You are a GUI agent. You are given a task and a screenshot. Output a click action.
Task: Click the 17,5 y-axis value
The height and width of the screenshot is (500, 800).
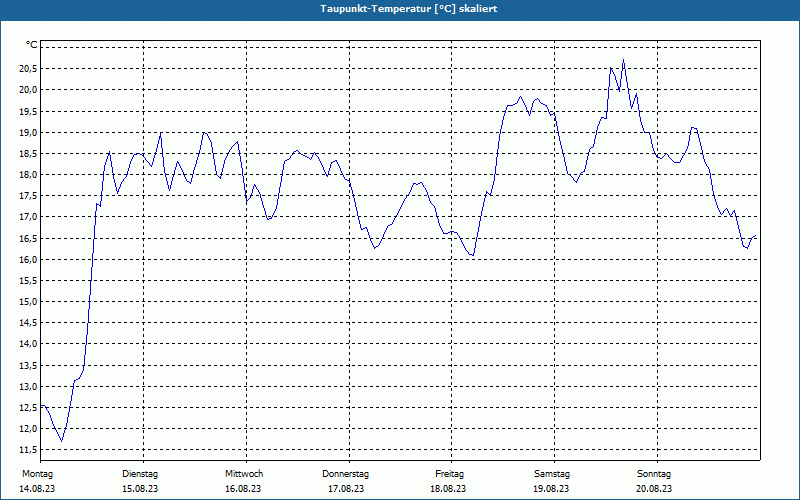click(x=28, y=196)
